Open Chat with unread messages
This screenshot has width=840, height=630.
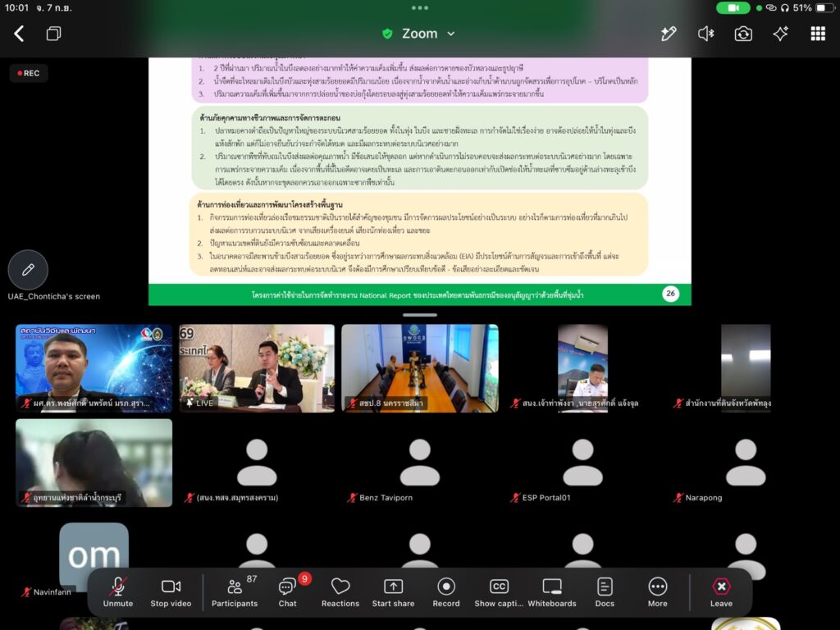288,592
